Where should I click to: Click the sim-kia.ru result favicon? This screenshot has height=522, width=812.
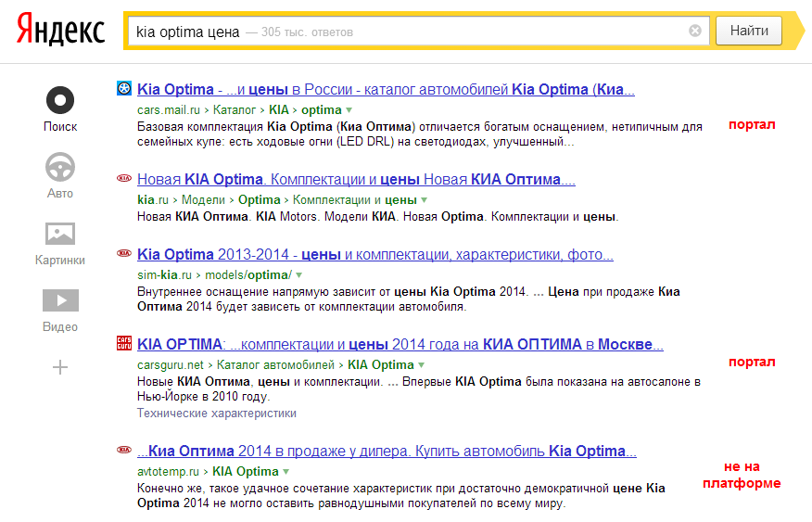click(124, 253)
